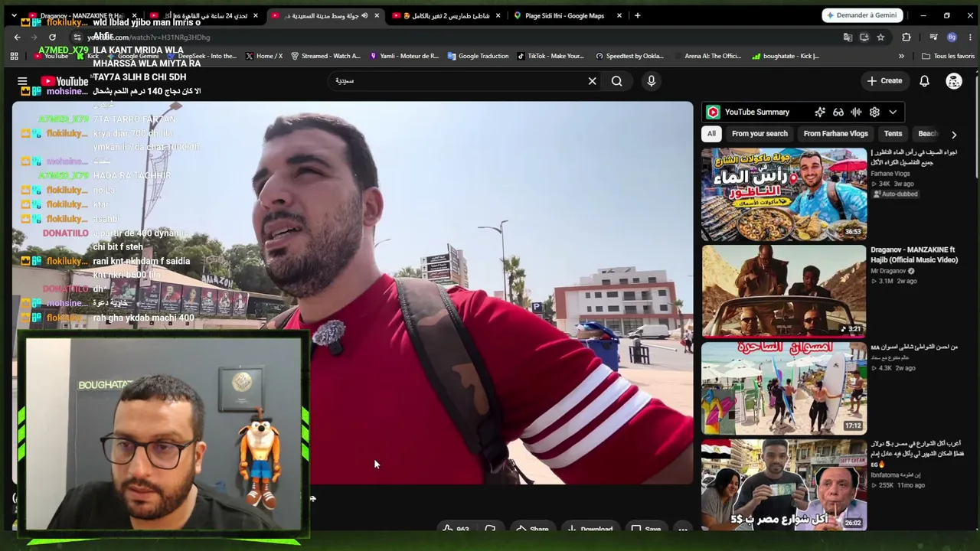Viewport: 980px width, 551px height.
Task: Select the From your search chip
Action: point(759,134)
